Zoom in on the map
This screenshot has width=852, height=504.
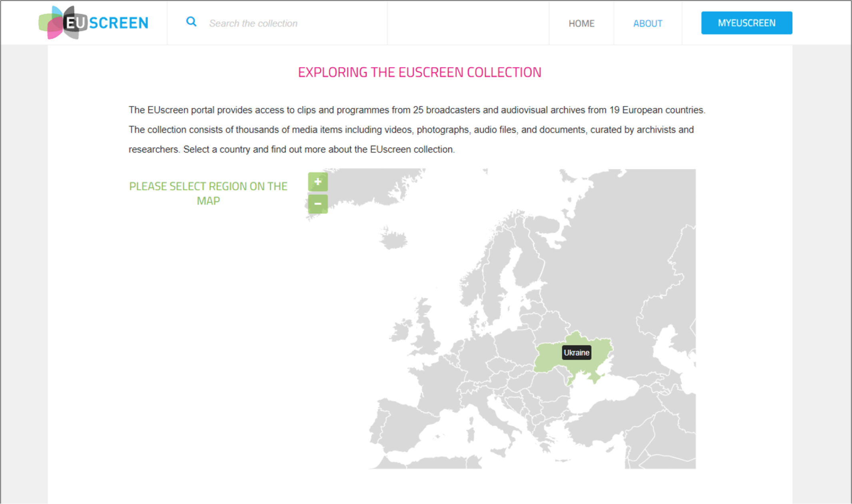[318, 182]
